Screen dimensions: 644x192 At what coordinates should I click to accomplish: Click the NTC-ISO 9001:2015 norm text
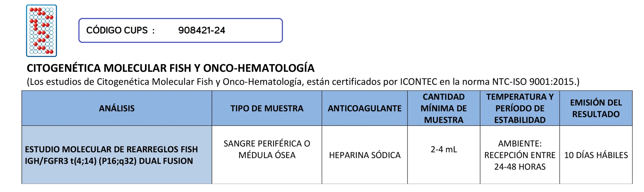point(535,82)
